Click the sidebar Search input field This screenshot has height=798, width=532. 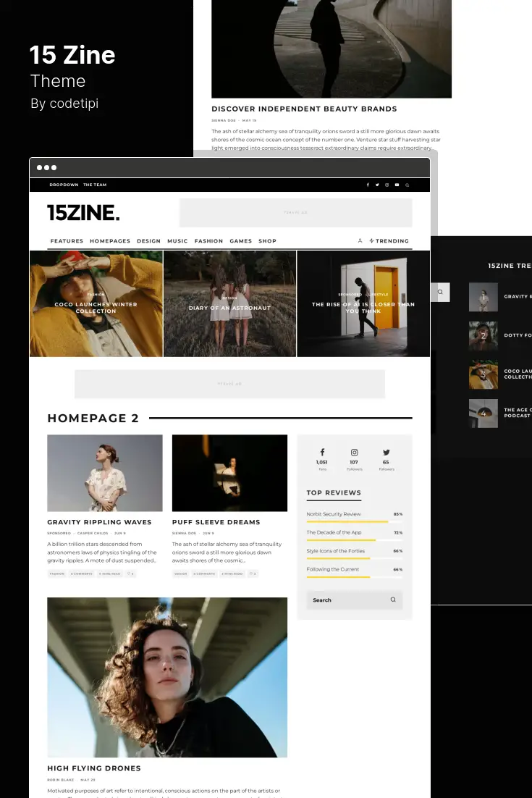tap(355, 600)
